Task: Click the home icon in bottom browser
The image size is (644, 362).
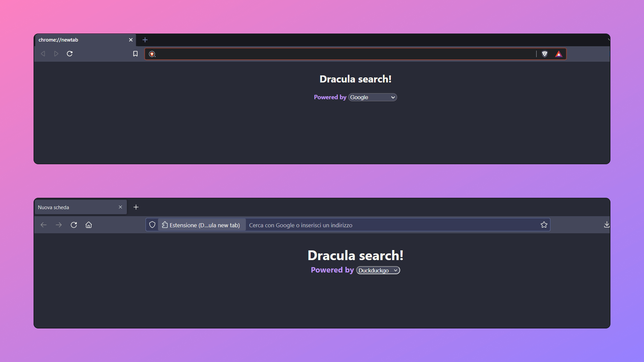Action: pos(89,225)
